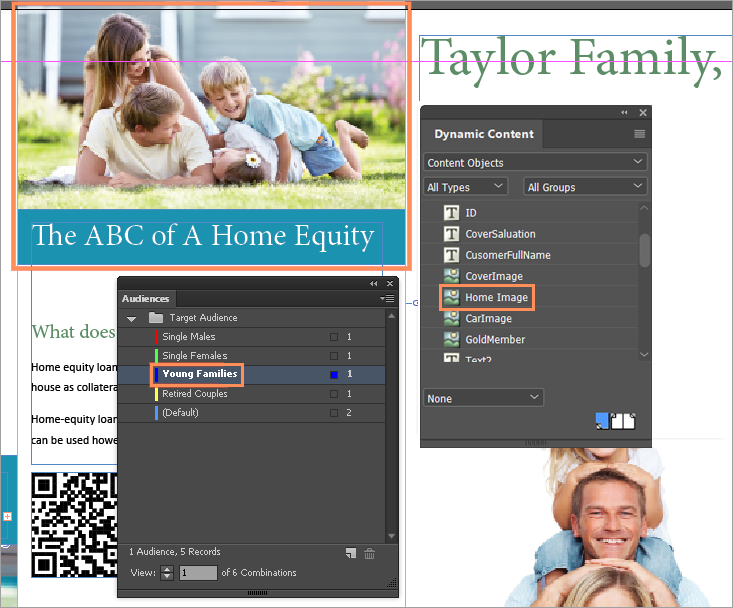
Task: Click the text icon beside CusomerFullName
Action: 451,255
